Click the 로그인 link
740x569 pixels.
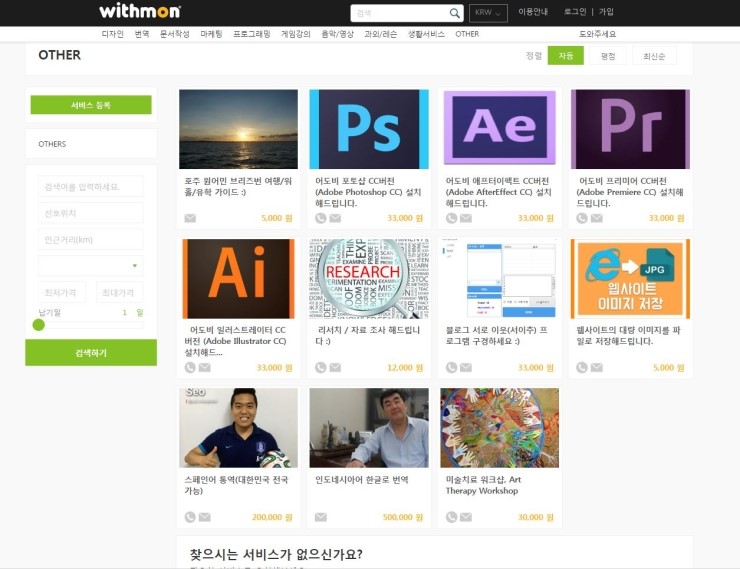pos(575,12)
